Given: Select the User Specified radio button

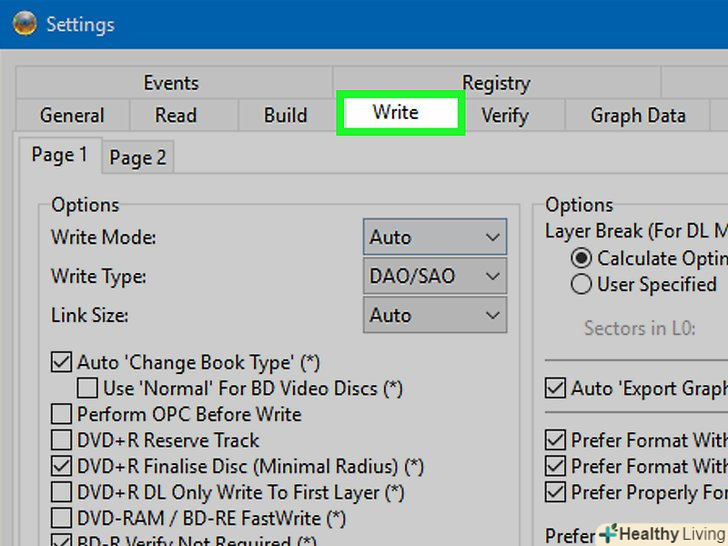Looking at the screenshot, I should click(581, 284).
